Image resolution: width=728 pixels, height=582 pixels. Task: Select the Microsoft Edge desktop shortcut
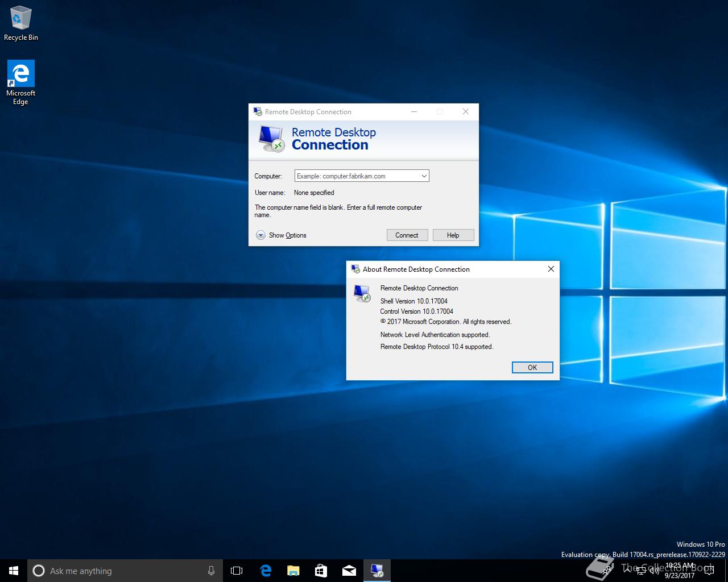(x=21, y=82)
